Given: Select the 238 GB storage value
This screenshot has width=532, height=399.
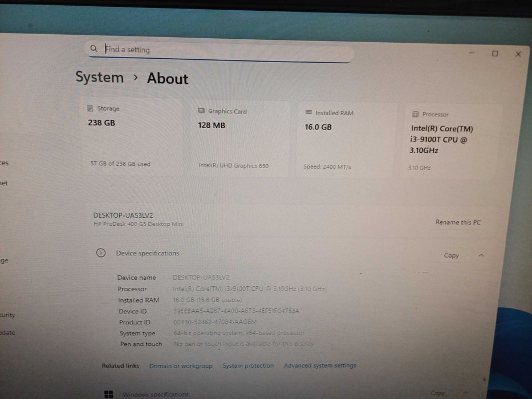Looking at the screenshot, I should click(x=101, y=123).
